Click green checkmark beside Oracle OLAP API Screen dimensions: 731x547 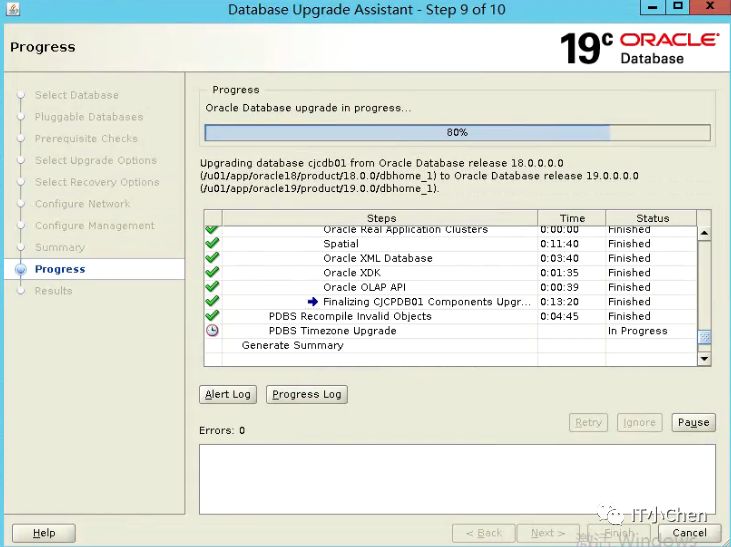(212, 286)
